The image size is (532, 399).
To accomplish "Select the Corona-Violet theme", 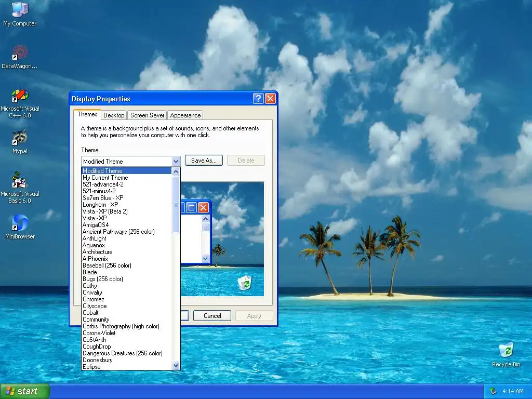I will click(x=127, y=333).
